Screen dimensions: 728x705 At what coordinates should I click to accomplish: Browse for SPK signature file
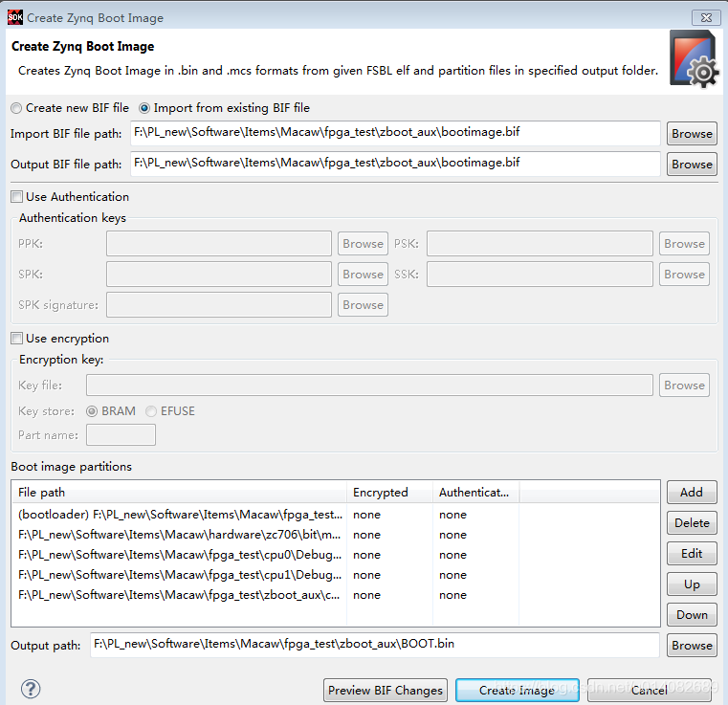364,305
